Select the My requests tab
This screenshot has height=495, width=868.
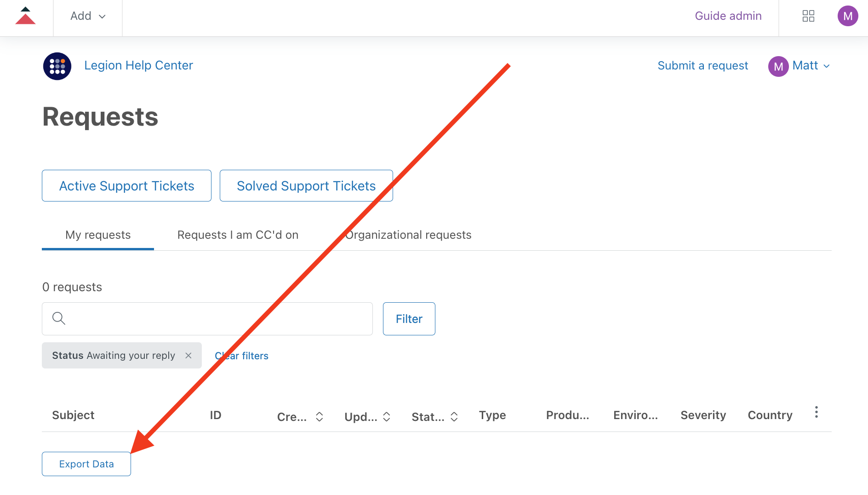[98, 235]
